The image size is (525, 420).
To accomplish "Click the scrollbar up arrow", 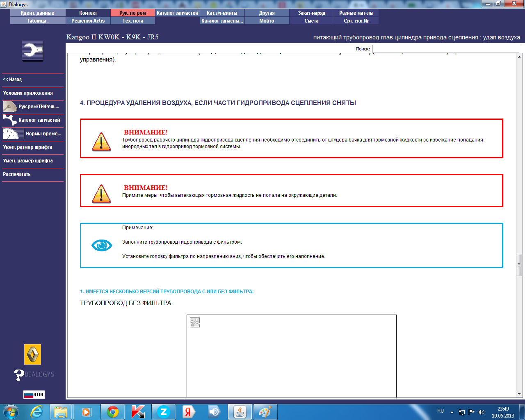I will point(519,57).
